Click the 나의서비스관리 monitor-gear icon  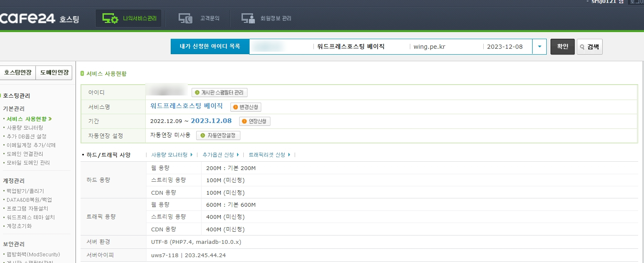[x=111, y=19]
